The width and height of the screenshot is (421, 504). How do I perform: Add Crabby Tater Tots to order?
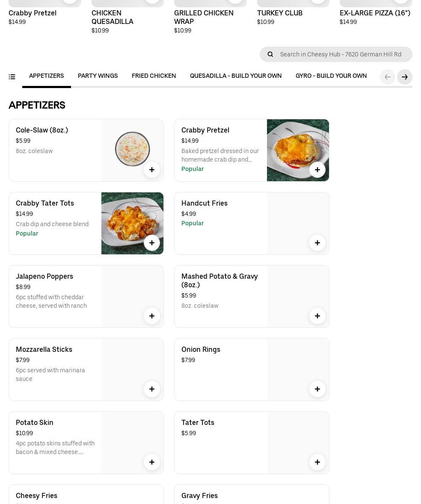pos(152,243)
